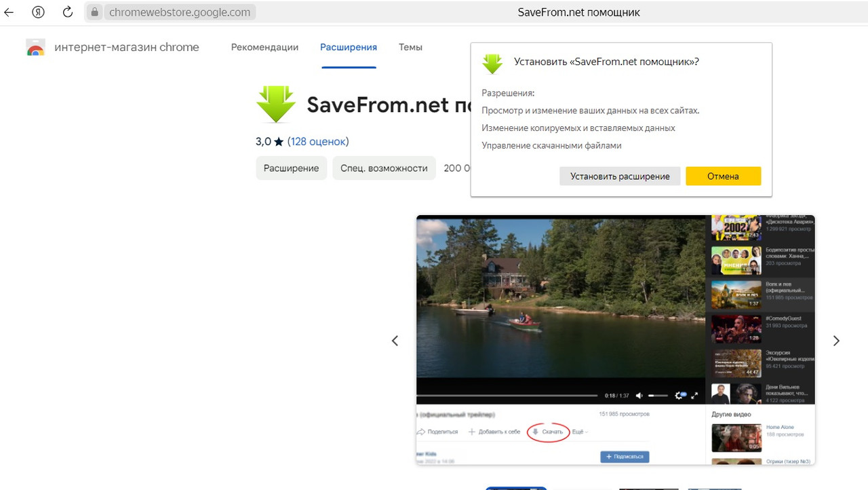Open the Темы tab

click(x=410, y=48)
